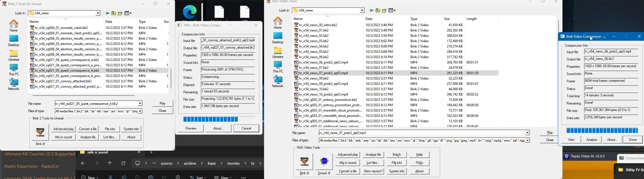Click Batch button in RAD Video Tools
Image resolution: width=644 pixels, height=179 pixels.
pos(397,155)
